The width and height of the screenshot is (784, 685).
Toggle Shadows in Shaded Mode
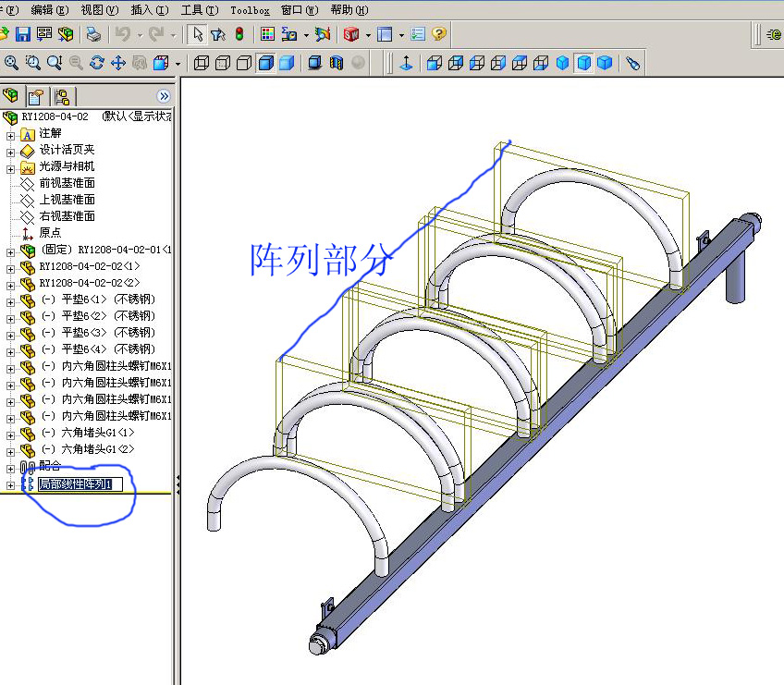315,63
